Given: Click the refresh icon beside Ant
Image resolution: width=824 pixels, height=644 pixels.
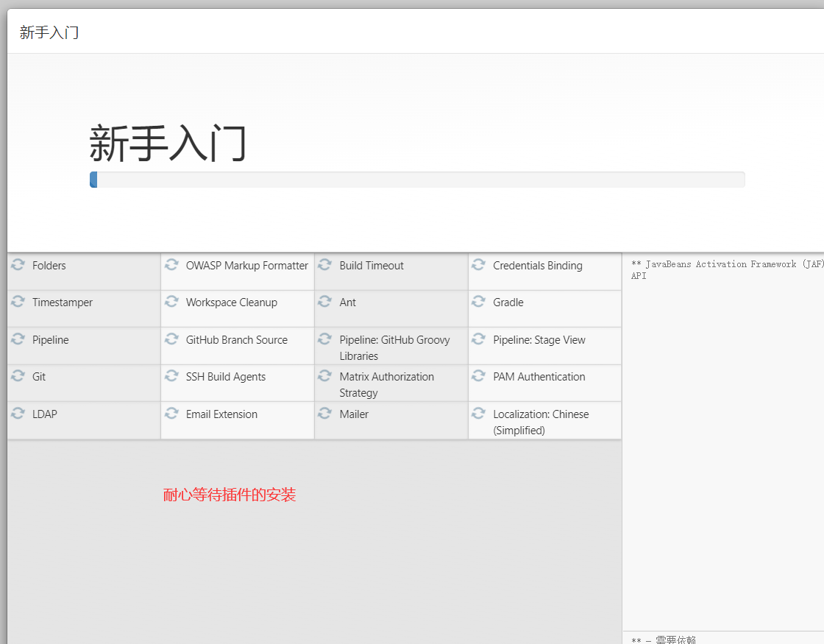Looking at the screenshot, I should 324,301.
